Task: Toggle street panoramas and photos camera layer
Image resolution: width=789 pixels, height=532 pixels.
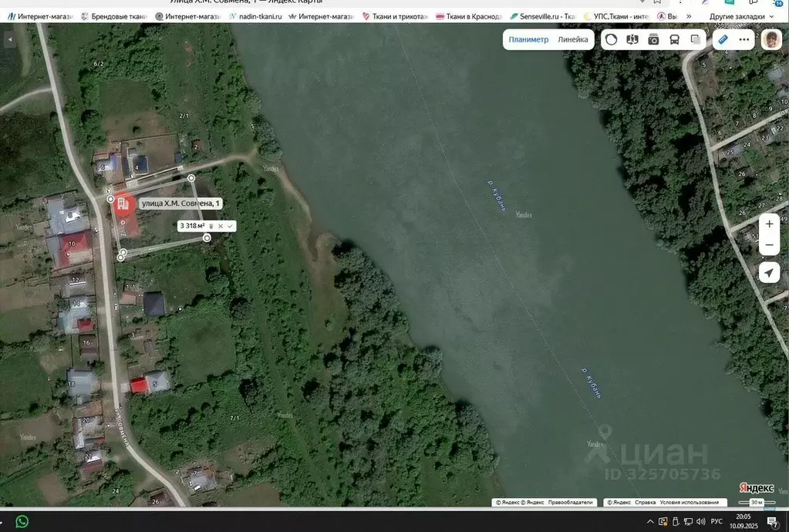Action: pyautogui.click(x=653, y=40)
